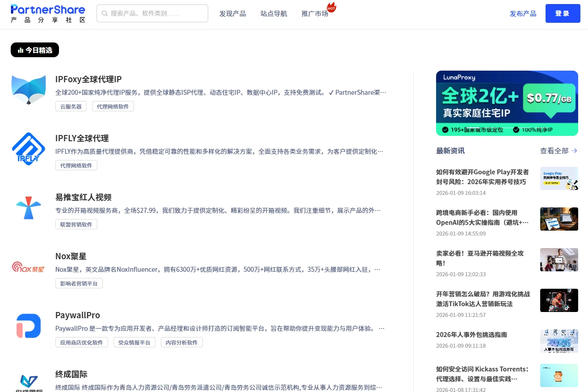Click the PaywallPro app icon
This screenshot has height=392, width=588.
coord(29,326)
